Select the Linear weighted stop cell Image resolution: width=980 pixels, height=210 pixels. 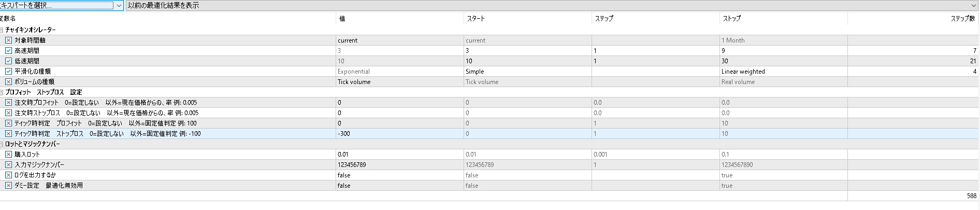[x=784, y=72]
